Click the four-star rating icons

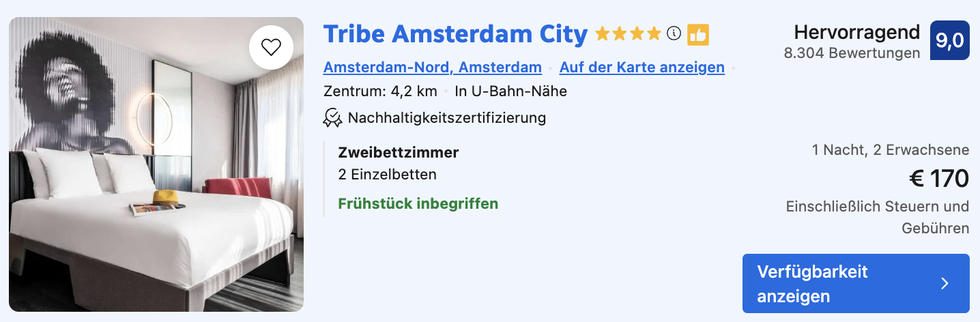coord(628,34)
